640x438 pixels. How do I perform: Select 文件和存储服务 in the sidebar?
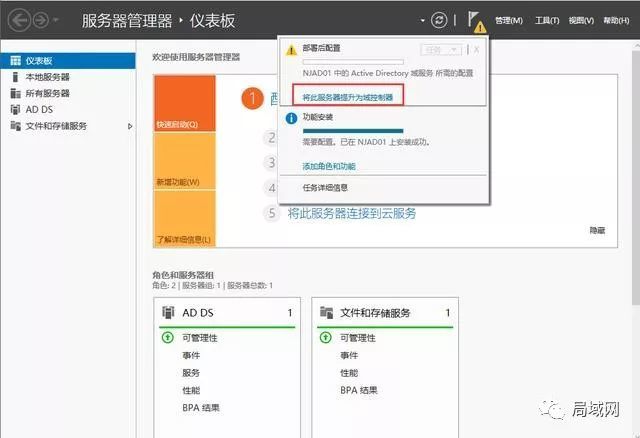(x=68, y=126)
